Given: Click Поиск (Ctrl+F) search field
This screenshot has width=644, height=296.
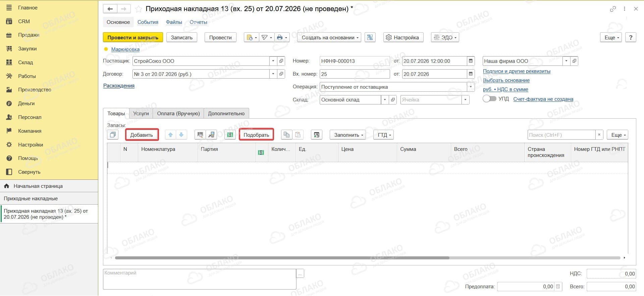Looking at the screenshot, I should (x=561, y=135).
